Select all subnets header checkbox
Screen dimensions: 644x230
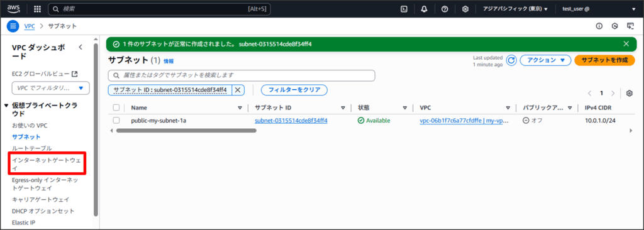(116, 107)
